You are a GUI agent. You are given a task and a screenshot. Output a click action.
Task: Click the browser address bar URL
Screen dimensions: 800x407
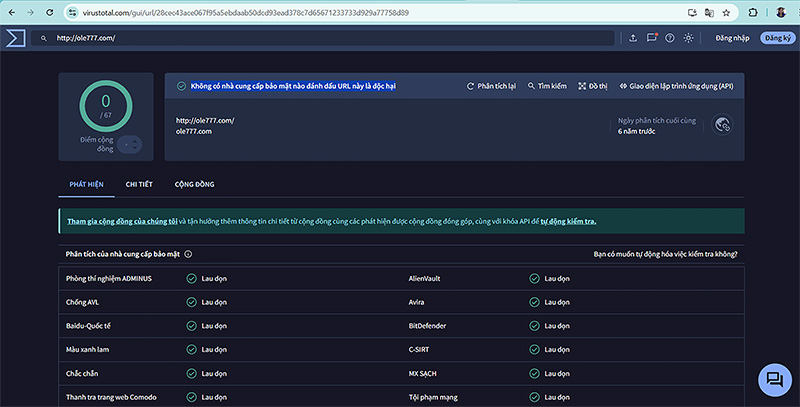click(x=245, y=13)
